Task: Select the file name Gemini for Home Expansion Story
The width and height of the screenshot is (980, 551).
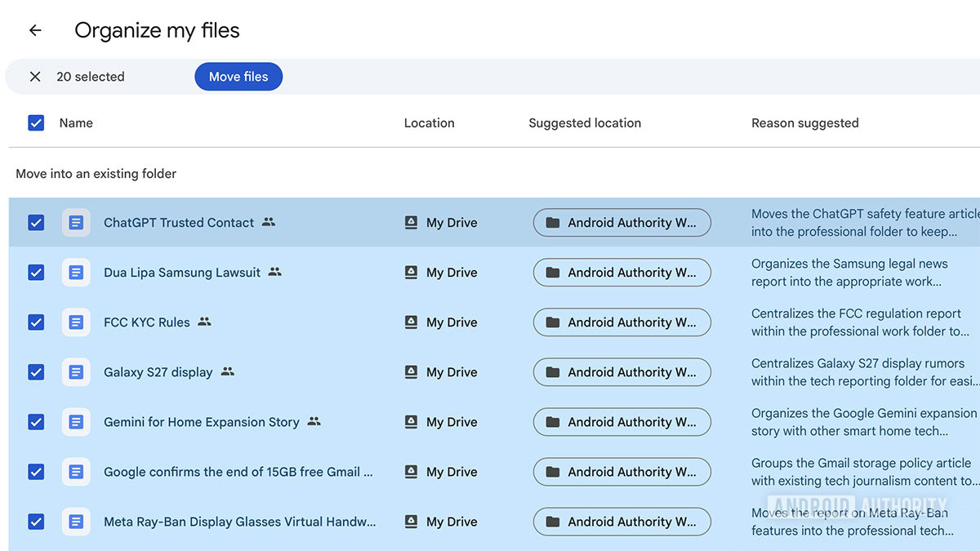Action: click(202, 422)
